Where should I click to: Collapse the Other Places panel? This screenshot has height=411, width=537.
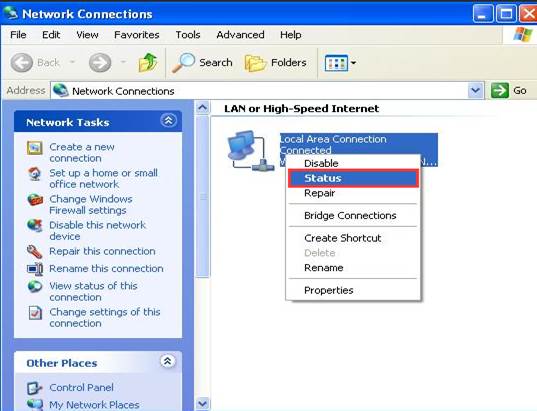pyautogui.click(x=167, y=361)
